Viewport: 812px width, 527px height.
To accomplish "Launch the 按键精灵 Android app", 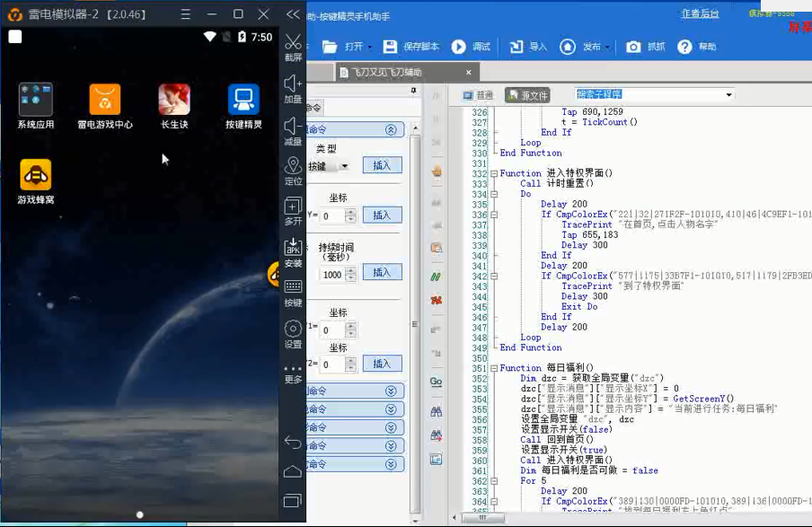I will [x=243, y=106].
